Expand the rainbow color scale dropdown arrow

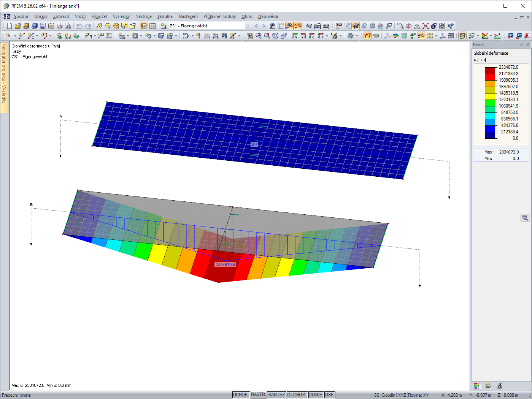tap(491, 36)
